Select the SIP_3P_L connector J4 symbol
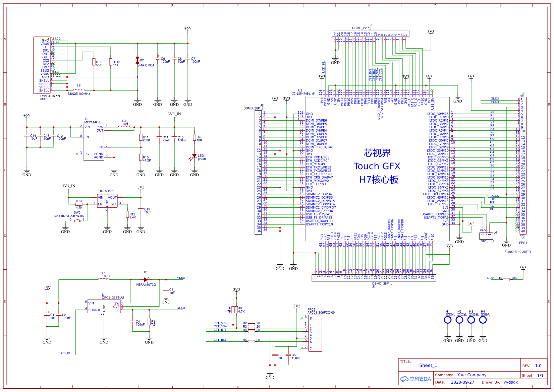Screen dimensions: 554x392 coord(487,236)
